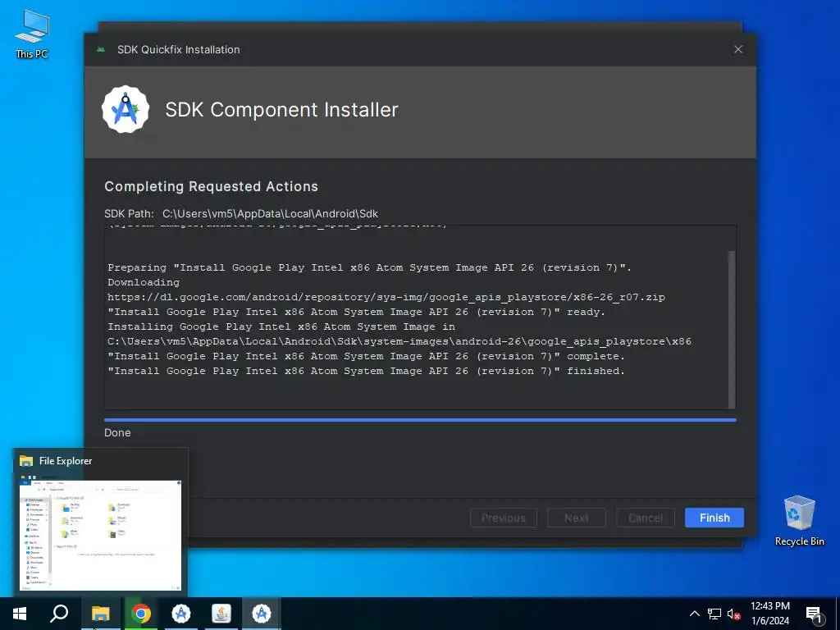The height and width of the screenshot is (630, 840).
Task: Click the first Android Studio taskbar icon
Action: point(181,614)
